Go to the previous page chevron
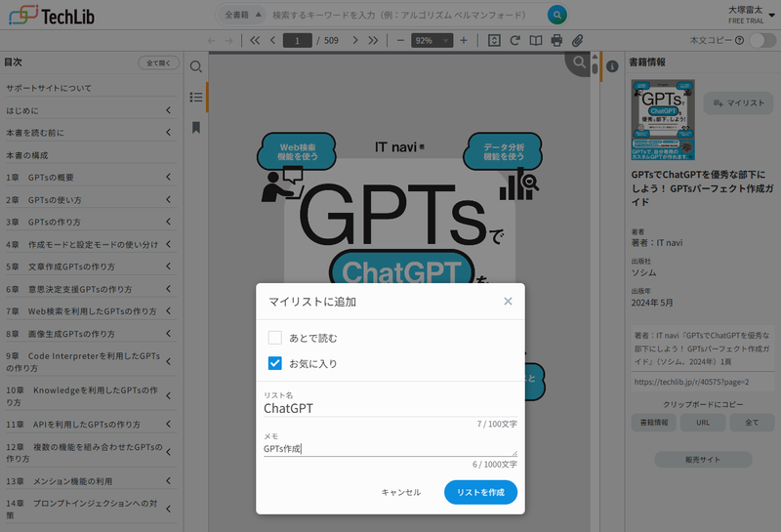 tap(272, 40)
